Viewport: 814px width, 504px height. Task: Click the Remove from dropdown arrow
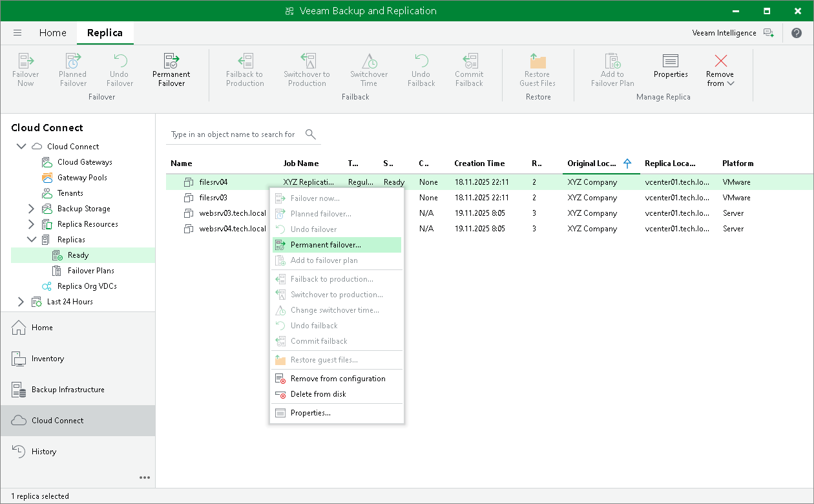point(731,83)
